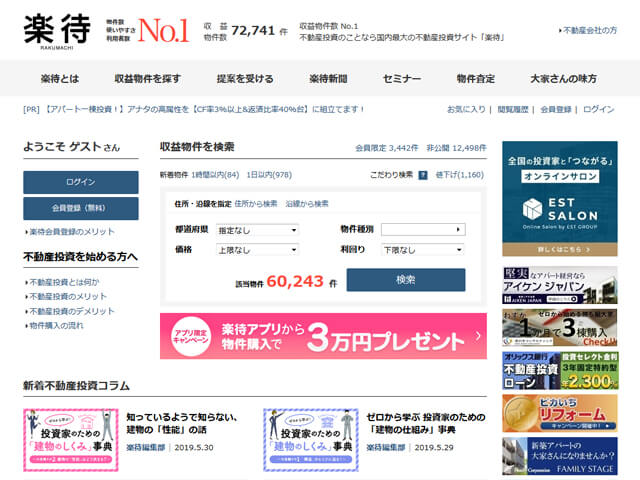Open the 利回り 下限なし dropdown
The image size is (640, 480).
(423, 249)
